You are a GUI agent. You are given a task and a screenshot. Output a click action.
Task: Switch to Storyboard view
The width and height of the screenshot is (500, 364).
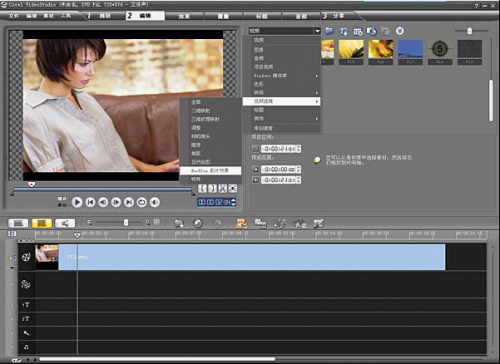pyautogui.click(x=18, y=223)
